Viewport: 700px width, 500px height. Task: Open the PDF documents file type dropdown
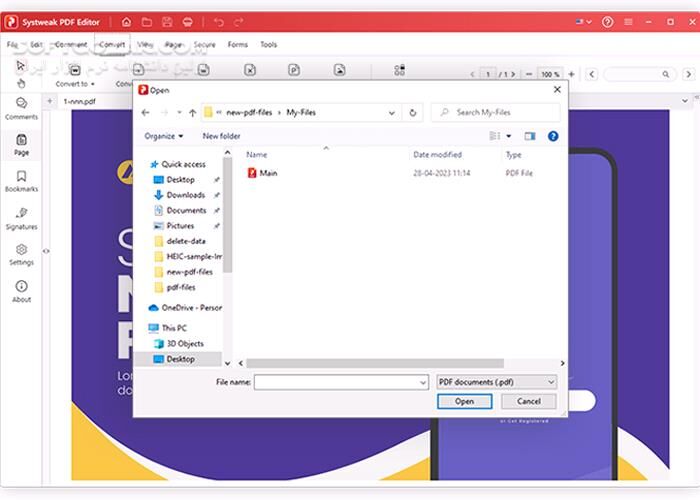pyautogui.click(x=496, y=382)
